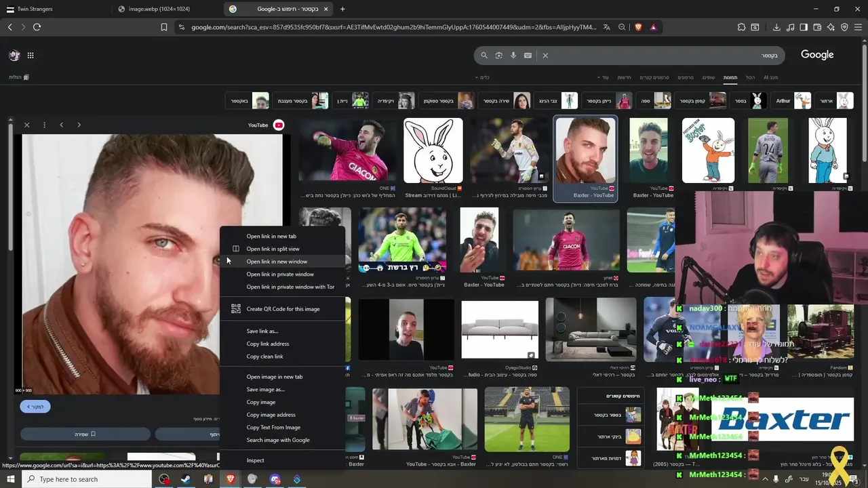868x488 pixels.
Task: Open the three-dot menu in preview panel
Action: click(44, 125)
